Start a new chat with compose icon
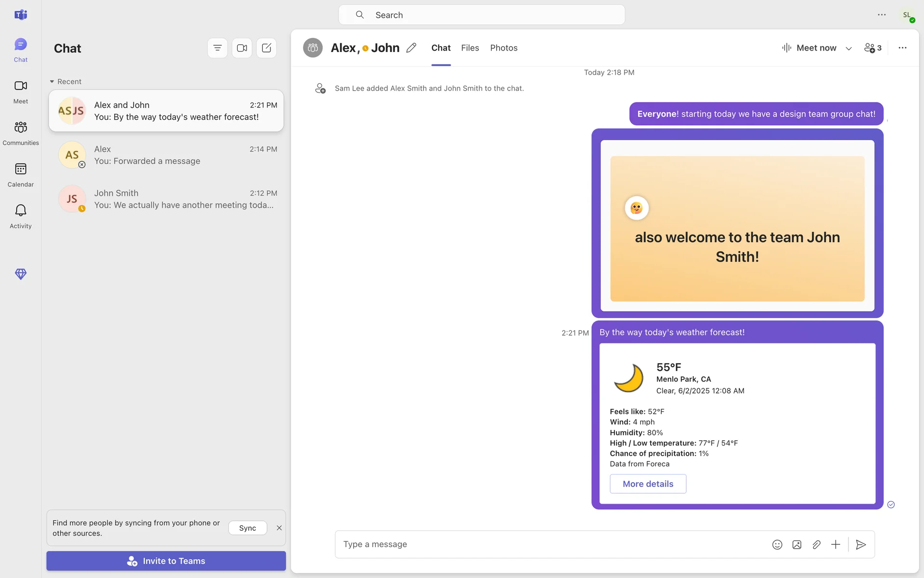Screen dimensions: 924x578 tap(266, 48)
